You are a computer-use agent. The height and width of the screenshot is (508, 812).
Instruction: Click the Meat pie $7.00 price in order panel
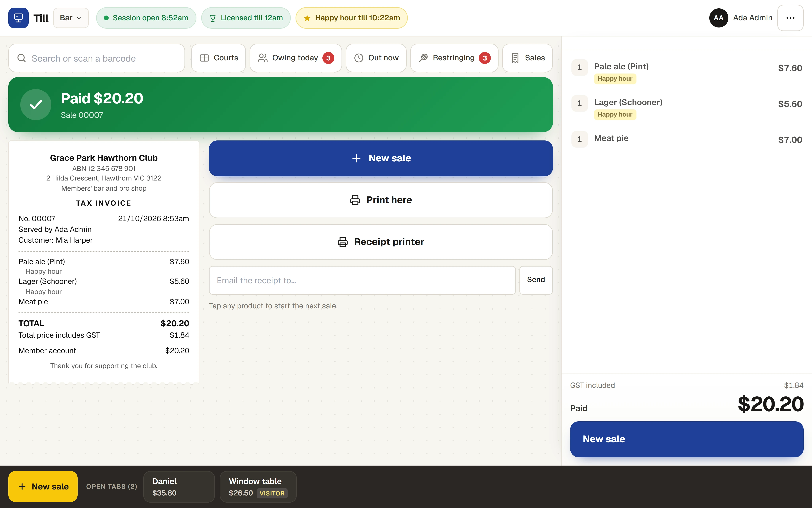click(790, 140)
